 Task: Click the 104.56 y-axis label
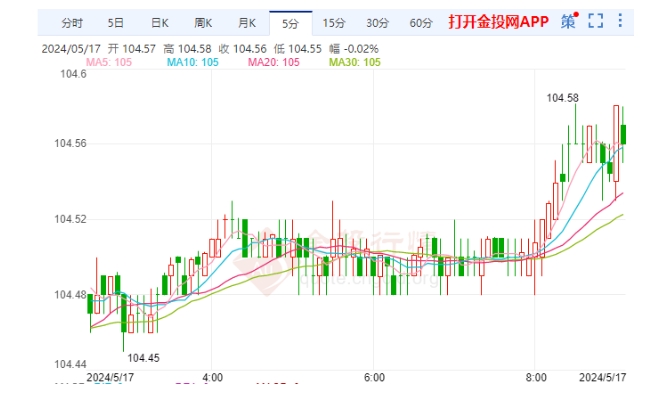click(70, 143)
